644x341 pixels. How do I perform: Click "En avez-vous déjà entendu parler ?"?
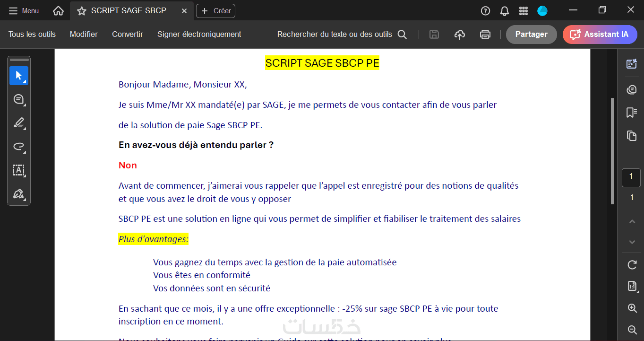196,145
